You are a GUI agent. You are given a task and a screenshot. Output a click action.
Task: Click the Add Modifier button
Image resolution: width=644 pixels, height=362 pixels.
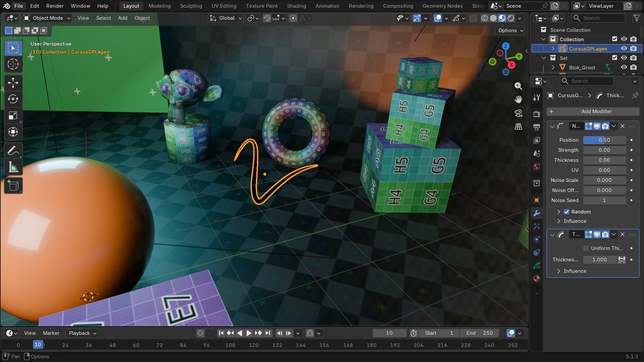[593, 112]
